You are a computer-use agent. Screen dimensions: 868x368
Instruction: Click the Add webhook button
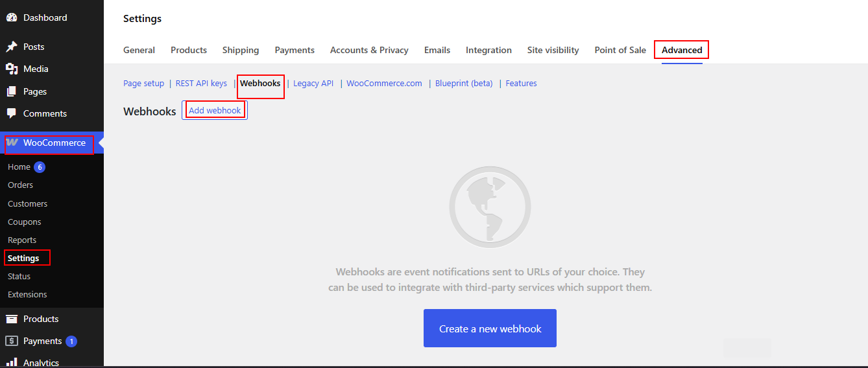215,110
